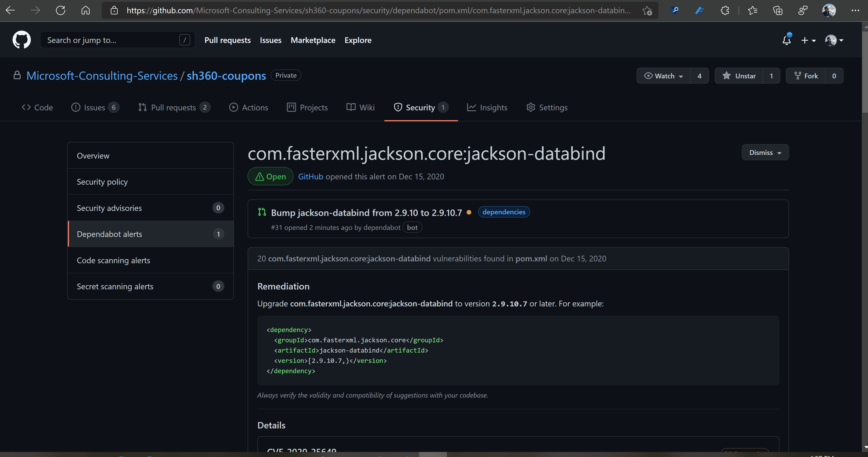Open the repository Pull requests tab
The image size is (868, 457).
[174, 108]
